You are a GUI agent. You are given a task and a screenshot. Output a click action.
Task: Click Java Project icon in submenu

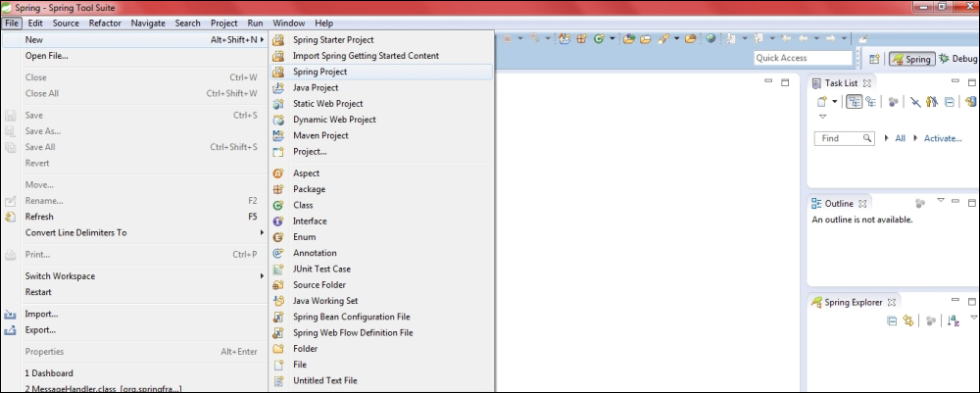pyautogui.click(x=278, y=87)
